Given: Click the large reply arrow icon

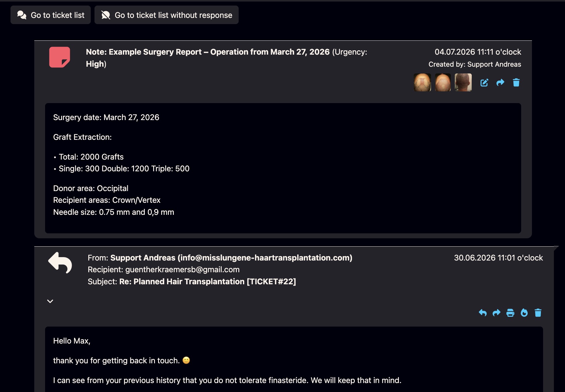Looking at the screenshot, I should coord(60,263).
